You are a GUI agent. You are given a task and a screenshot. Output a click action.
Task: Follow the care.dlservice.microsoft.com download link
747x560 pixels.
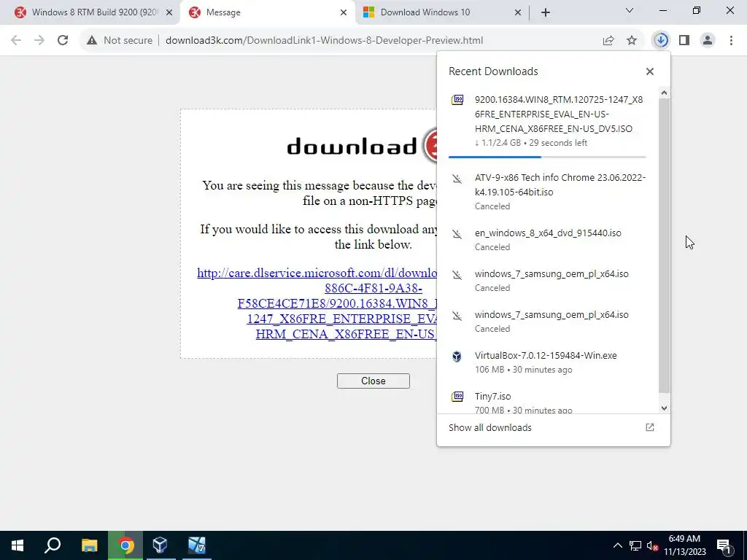coord(317,303)
